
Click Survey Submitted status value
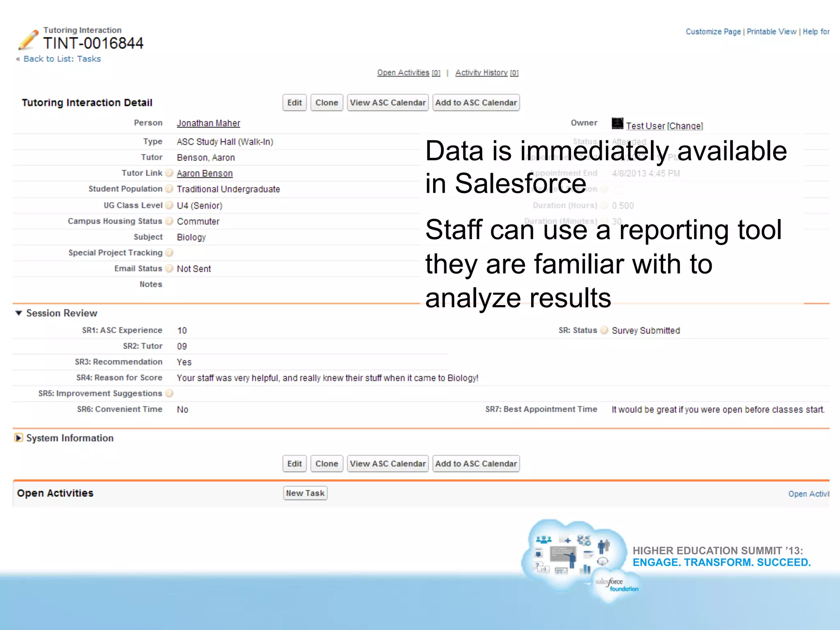pos(646,331)
